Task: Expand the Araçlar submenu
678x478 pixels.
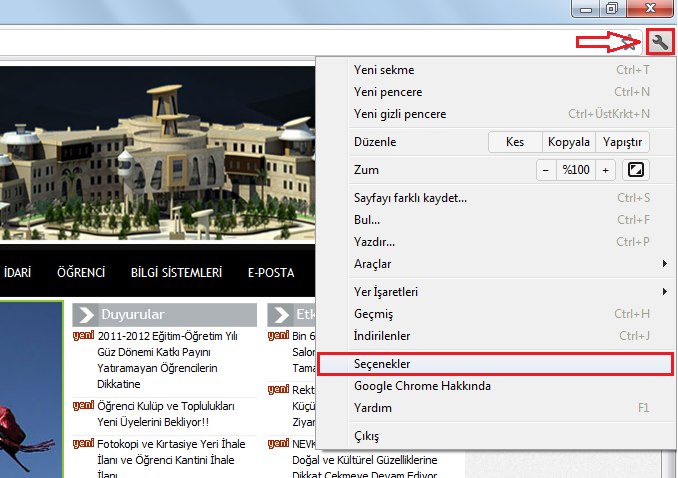Action: (373, 264)
